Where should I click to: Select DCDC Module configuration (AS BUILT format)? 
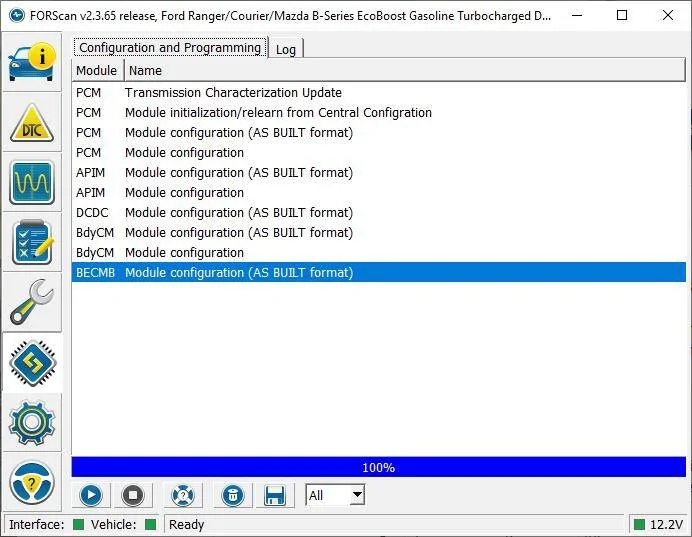click(379, 213)
